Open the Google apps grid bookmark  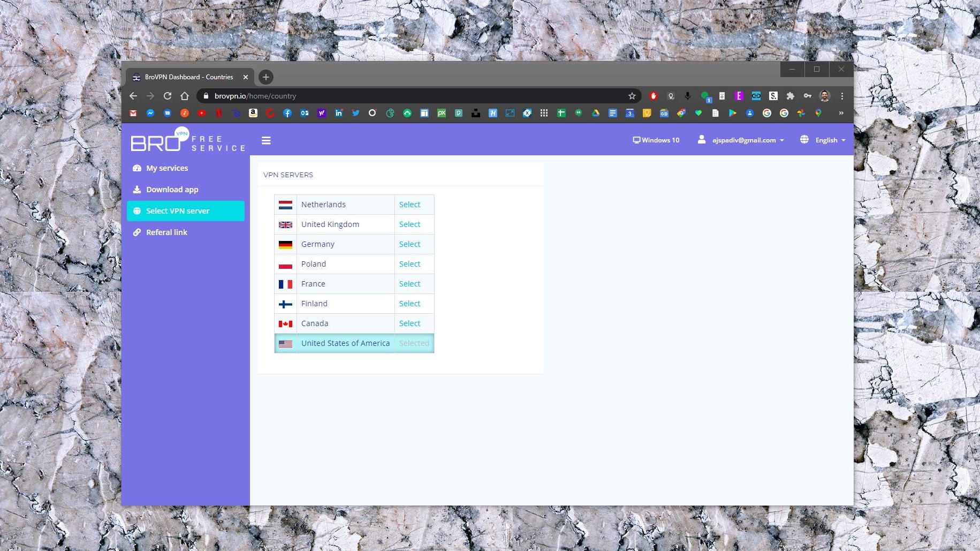[544, 113]
